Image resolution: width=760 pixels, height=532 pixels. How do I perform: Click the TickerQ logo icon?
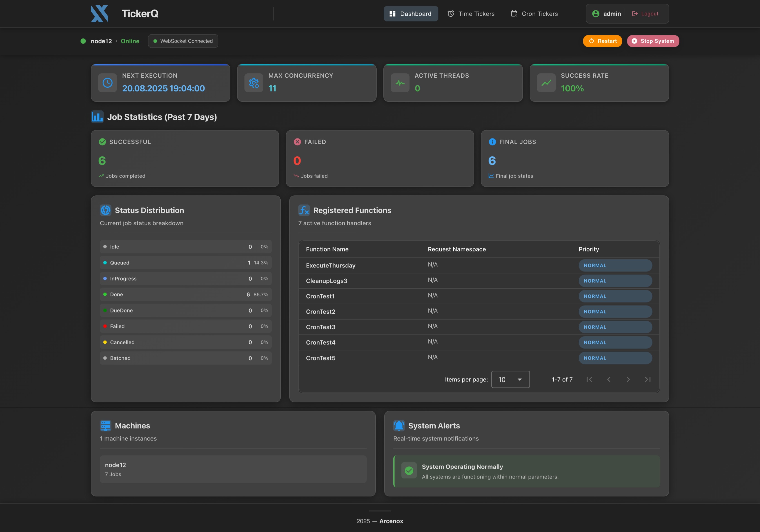click(x=100, y=14)
